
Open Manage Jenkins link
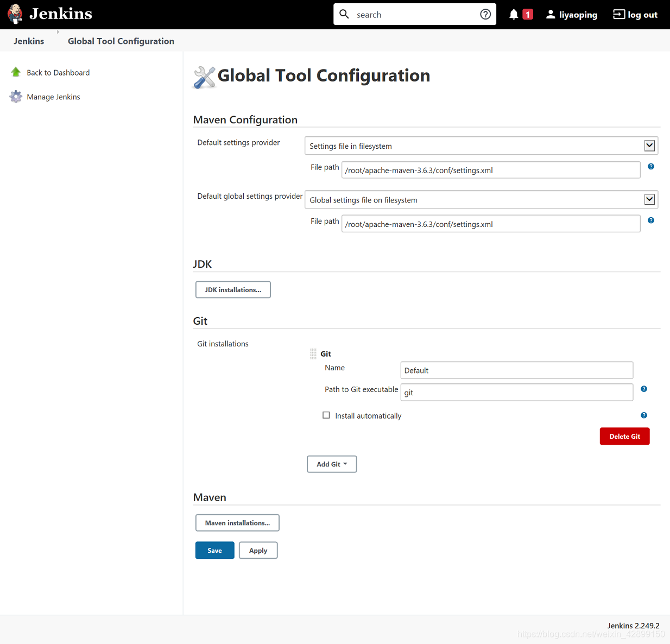click(53, 97)
